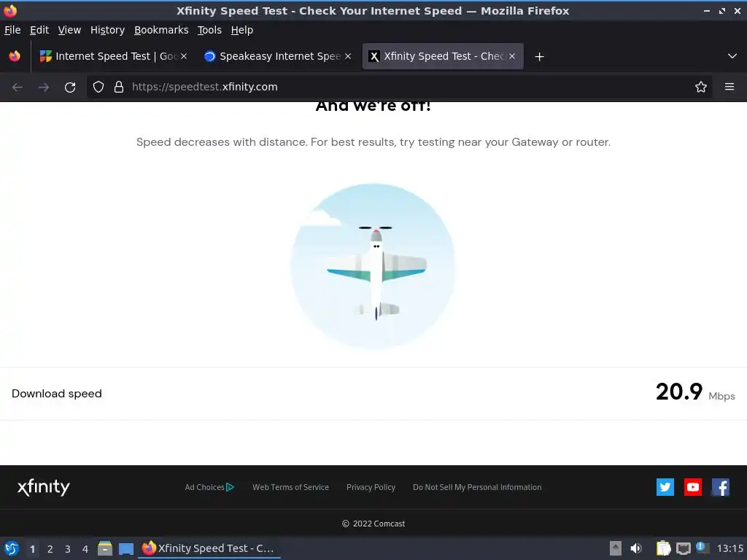Switch to workspace 4
This screenshot has height=560, width=747.
pos(85,549)
